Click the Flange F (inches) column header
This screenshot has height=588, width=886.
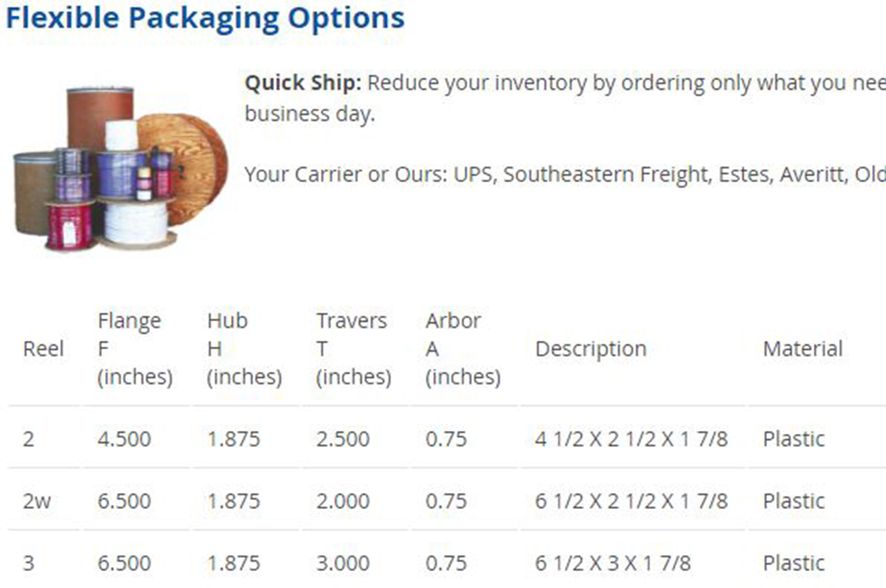[x=135, y=349]
